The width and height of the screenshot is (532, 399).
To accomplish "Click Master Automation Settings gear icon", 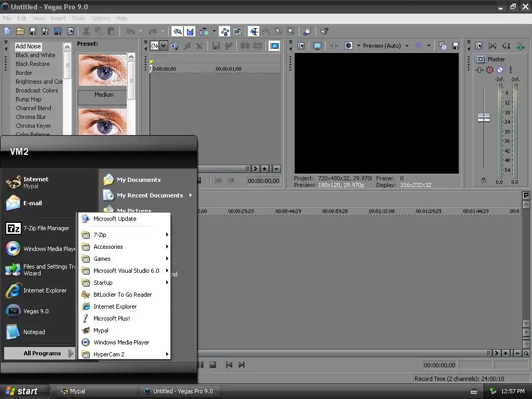I will (489, 70).
